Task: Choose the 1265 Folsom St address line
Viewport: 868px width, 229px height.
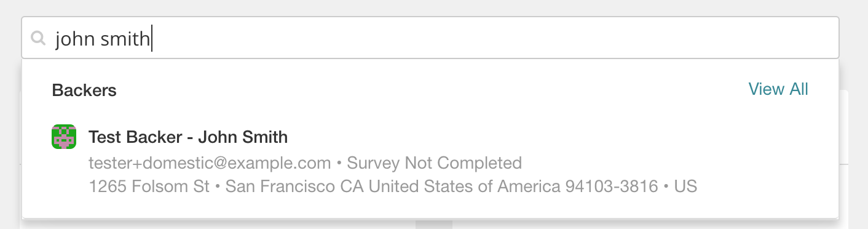Action: [x=149, y=186]
